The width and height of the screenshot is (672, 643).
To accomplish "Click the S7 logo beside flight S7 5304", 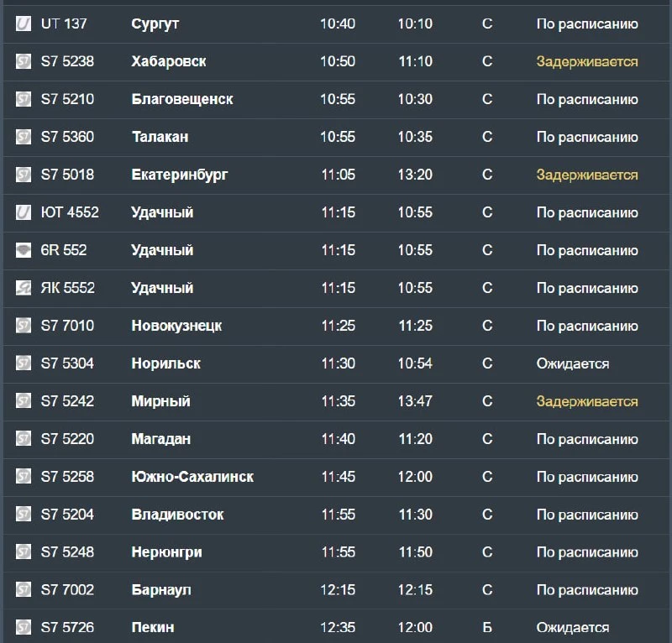I will tap(24, 363).
